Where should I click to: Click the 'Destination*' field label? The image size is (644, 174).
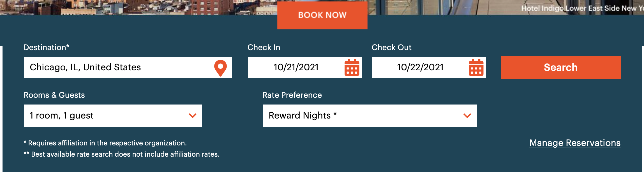tap(46, 47)
